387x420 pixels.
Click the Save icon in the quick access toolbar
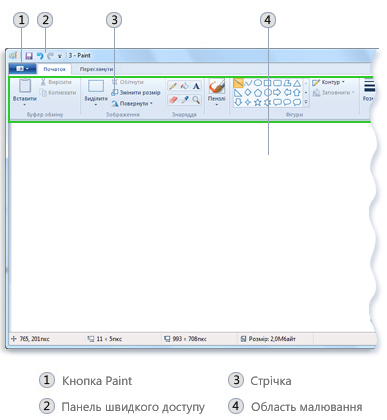(x=29, y=56)
